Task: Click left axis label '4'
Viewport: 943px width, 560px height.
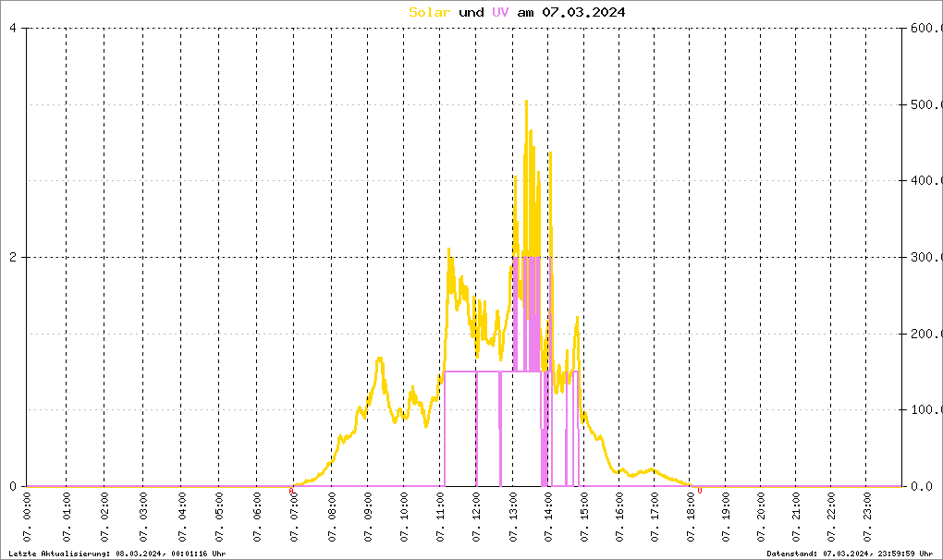Action: point(13,28)
